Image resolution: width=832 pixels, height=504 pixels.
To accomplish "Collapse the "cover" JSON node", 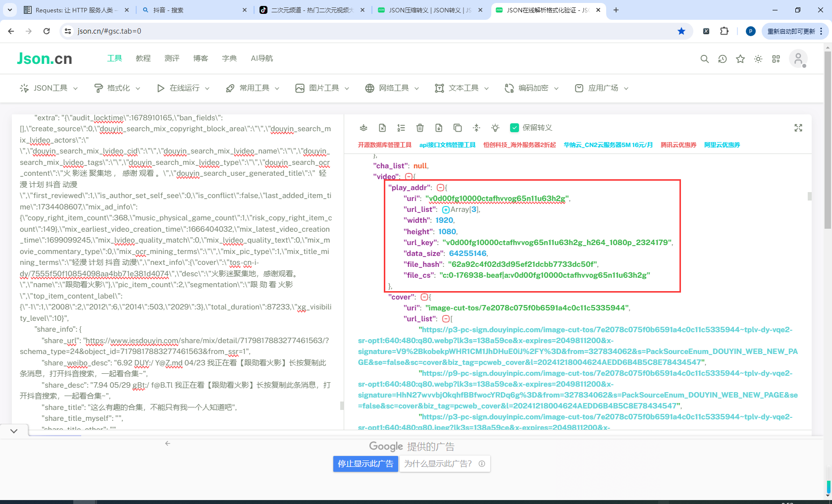I will pyautogui.click(x=424, y=297).
